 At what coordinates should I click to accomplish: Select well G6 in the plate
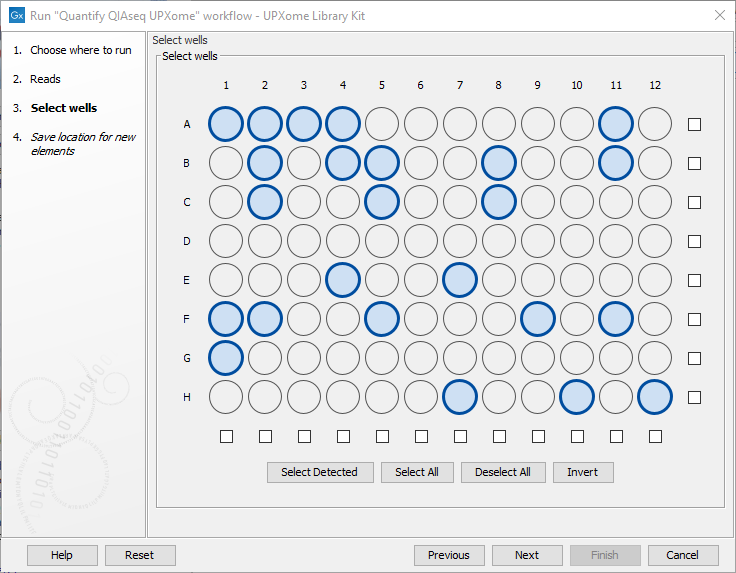pos(421,358)
